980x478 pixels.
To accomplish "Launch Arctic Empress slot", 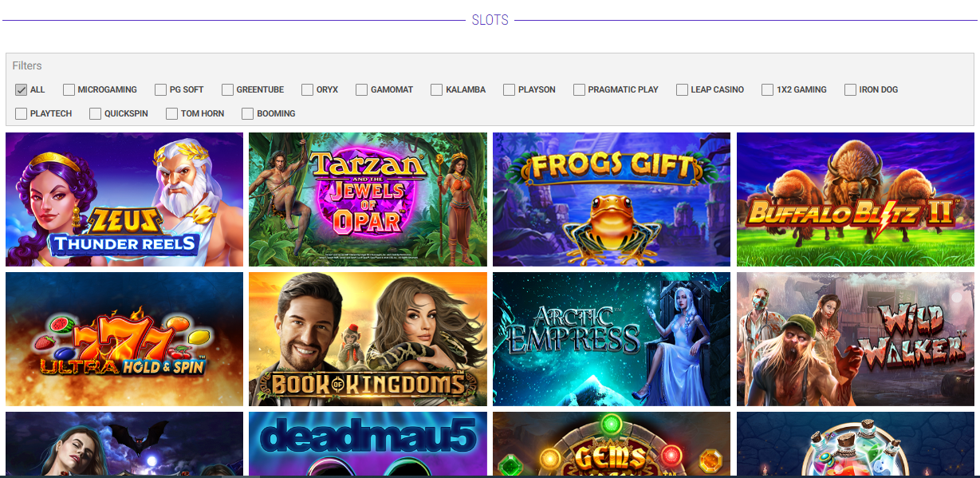I will point(612,339).
